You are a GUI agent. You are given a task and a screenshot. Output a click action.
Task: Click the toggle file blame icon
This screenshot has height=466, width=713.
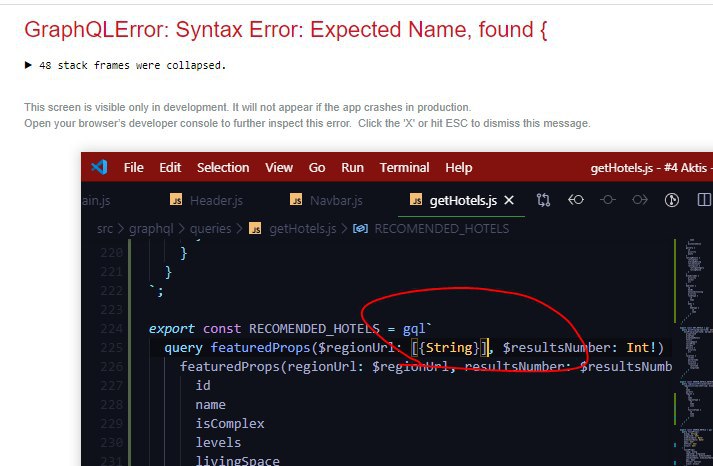pos(608,200)
